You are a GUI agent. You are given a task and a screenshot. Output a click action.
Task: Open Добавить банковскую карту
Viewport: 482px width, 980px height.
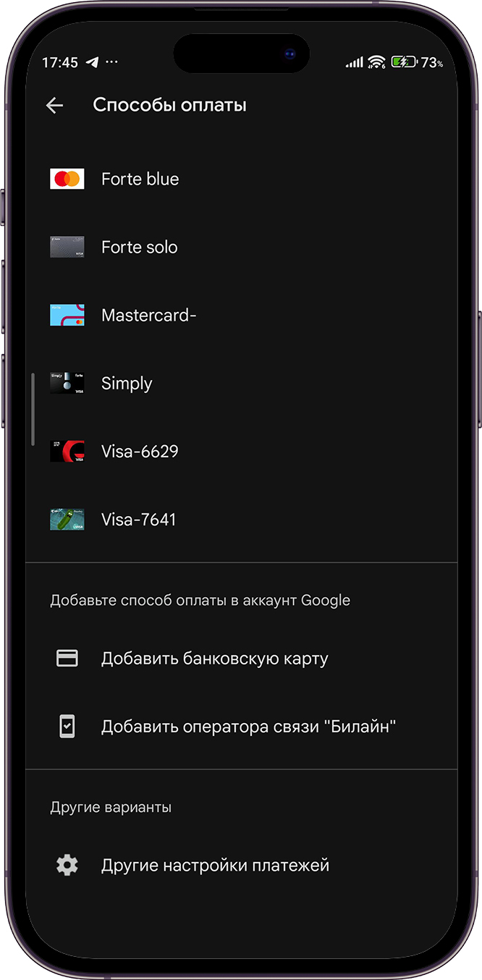coord(242,659)
